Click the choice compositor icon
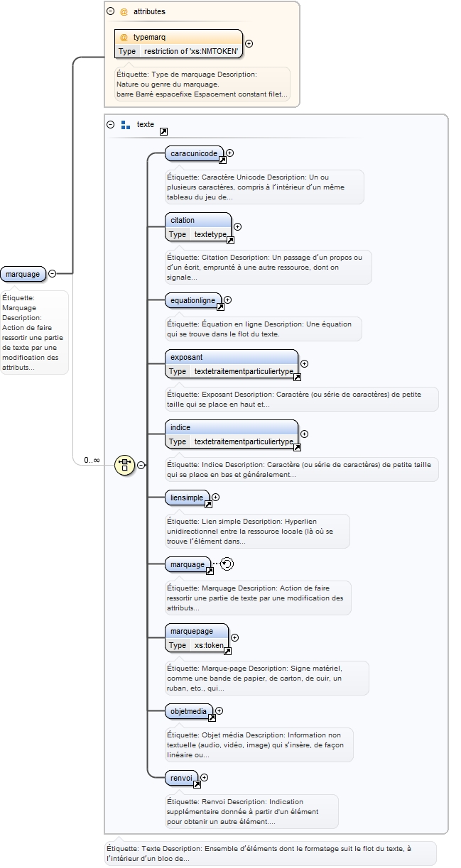The width and height of the screenshot is (461, 868). tap(124, 465)
